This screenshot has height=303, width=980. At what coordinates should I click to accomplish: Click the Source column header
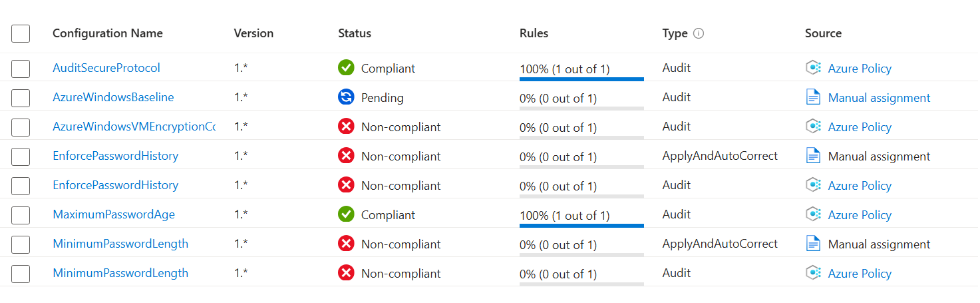click(x=823, y=33)
